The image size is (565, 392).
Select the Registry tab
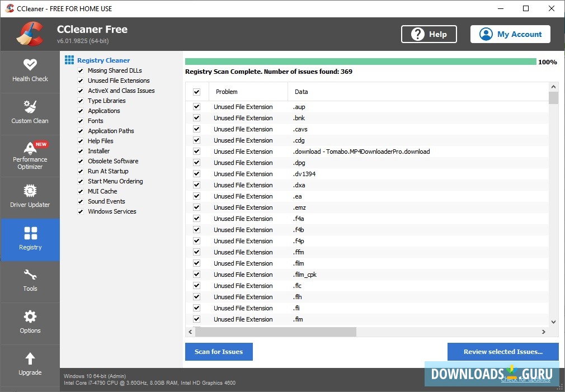tap(30, 239)
